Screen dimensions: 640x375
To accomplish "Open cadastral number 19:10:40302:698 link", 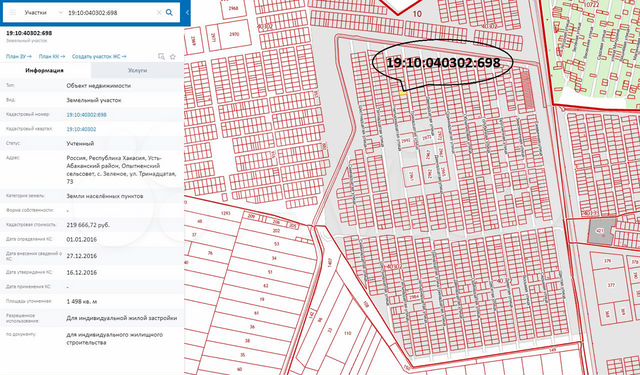I will 87,115.
